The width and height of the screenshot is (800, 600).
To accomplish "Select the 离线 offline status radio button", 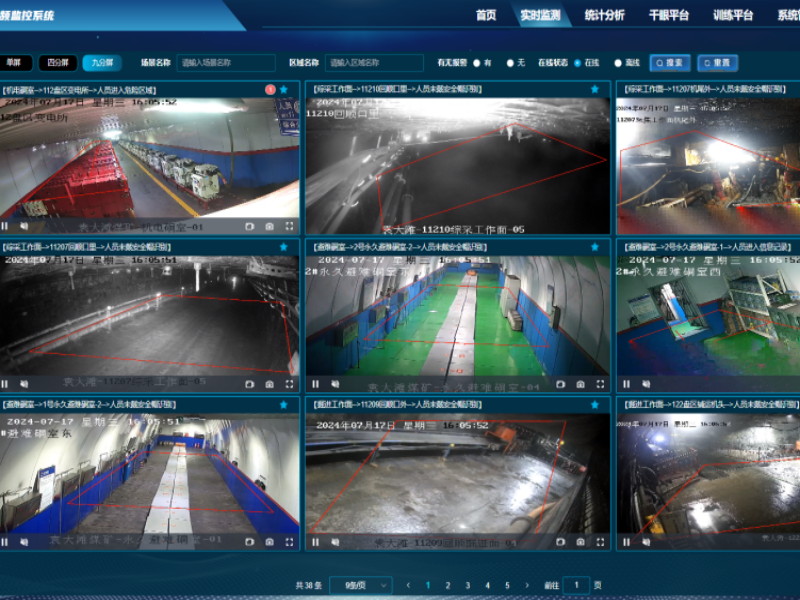I will pos(617,62).
